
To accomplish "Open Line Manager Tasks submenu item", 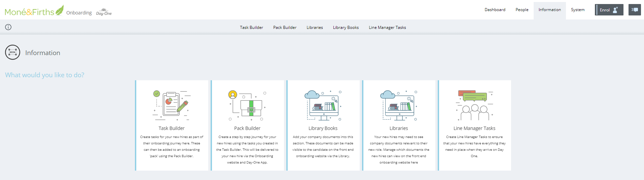I will 387,28.
